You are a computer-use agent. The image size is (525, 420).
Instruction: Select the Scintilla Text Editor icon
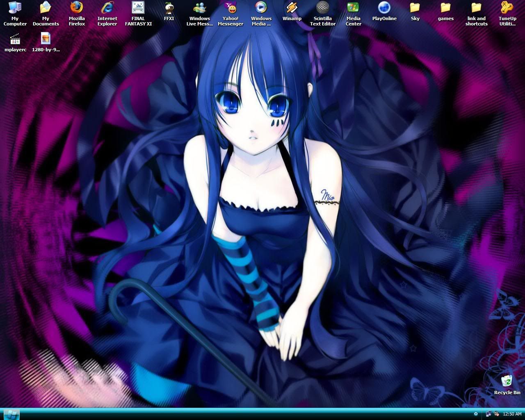[323, 13]
